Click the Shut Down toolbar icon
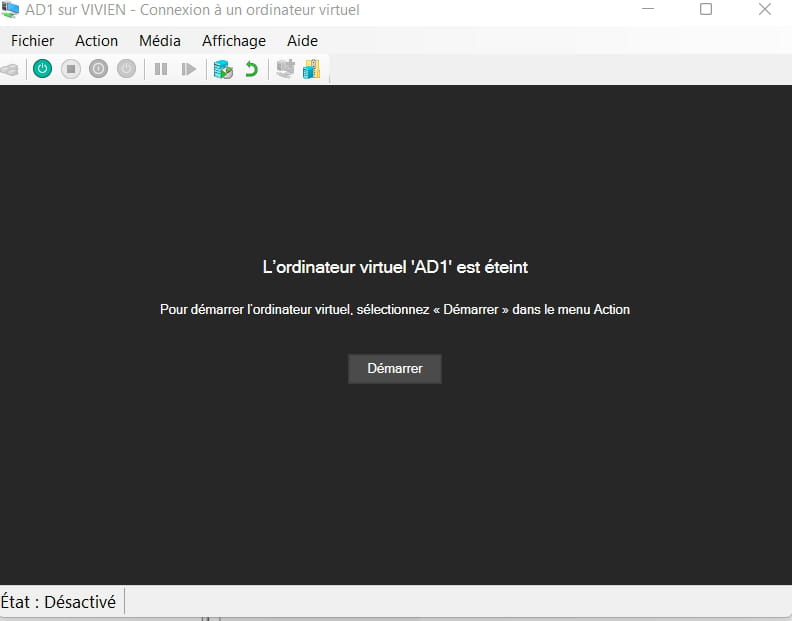 pyautogui.click(x=98, y=69)
